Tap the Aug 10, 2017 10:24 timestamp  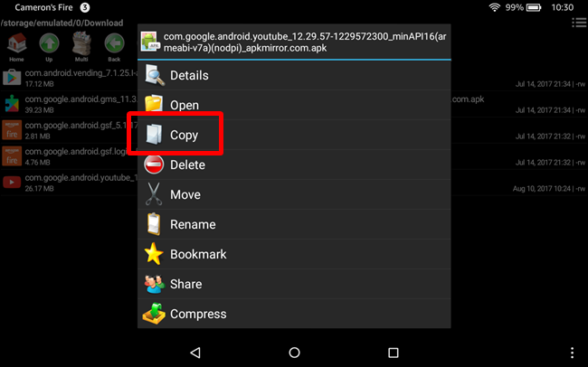pyautogui.click(x=542, y=189)
